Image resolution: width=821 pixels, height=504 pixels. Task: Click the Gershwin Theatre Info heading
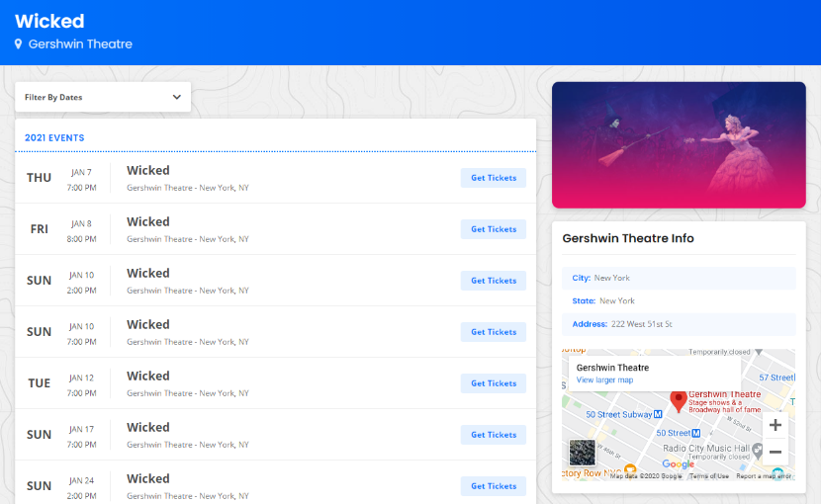tap(628, 238)
